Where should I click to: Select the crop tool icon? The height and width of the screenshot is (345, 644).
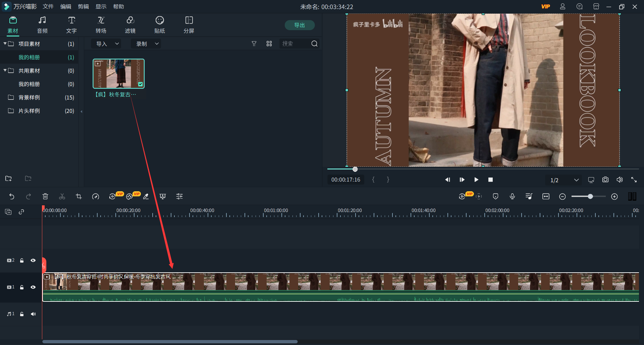tap(79, 197)
